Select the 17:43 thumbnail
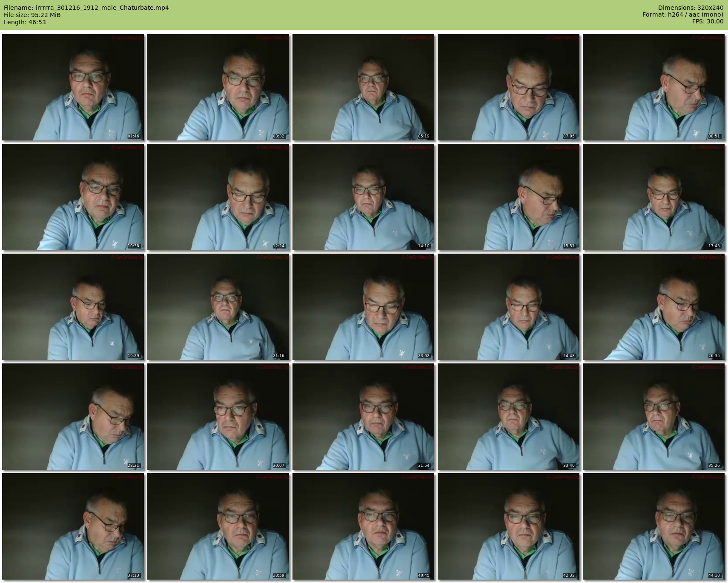728x583 pixels. (x=654, y=197)
